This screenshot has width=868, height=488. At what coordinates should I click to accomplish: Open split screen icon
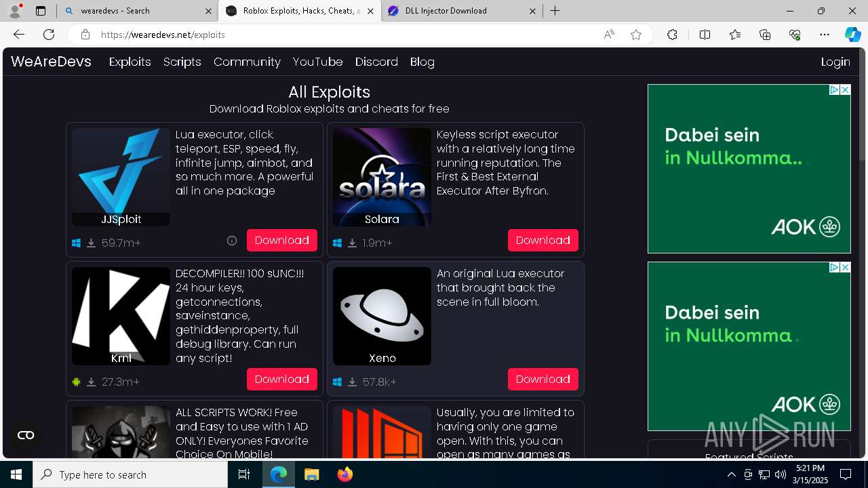pyautogui.click(x=705, y=35)
